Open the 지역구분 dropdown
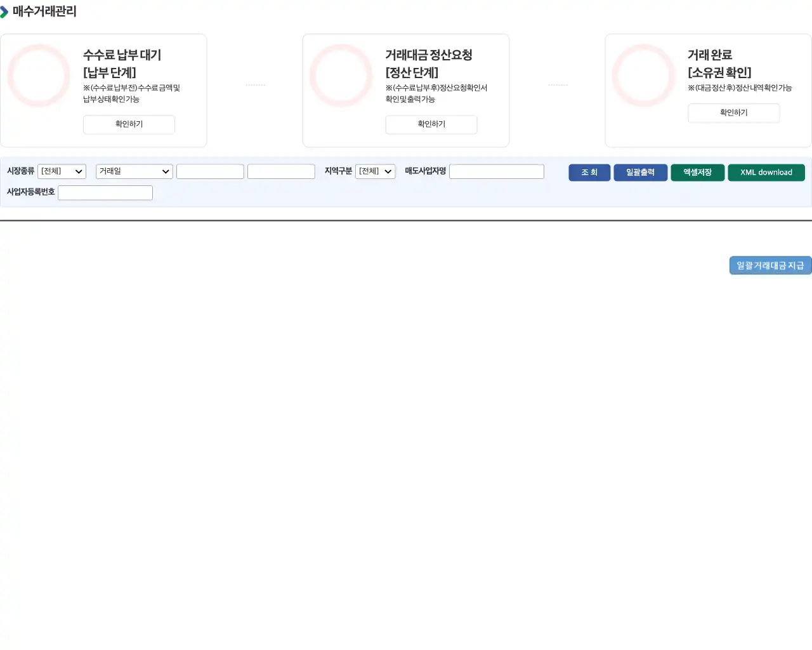Viewport: 812px width, 650px height. click(376, 171)
